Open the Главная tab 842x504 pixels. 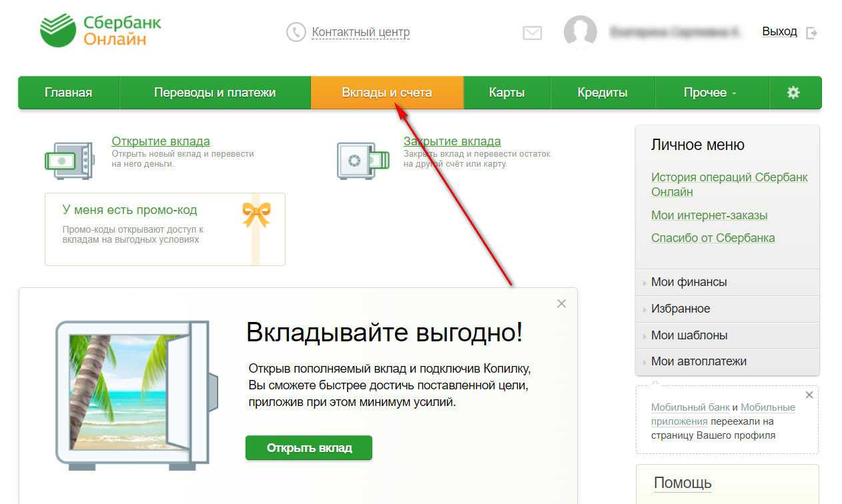click(68, 93)
